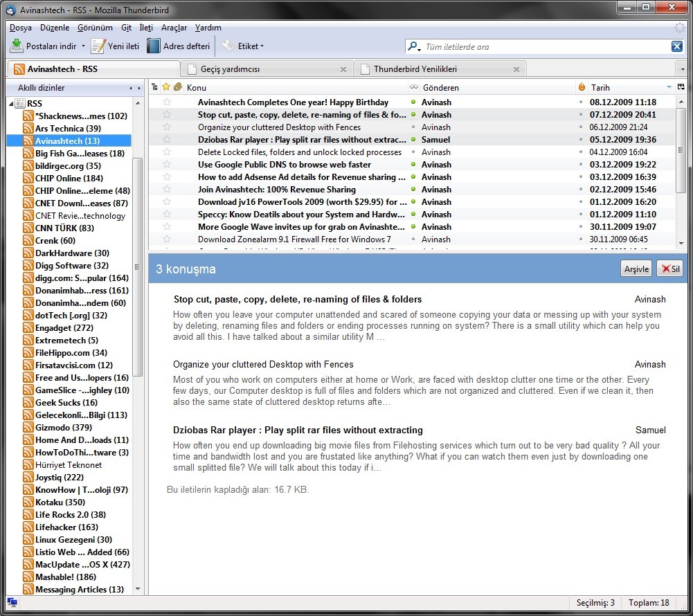This screenshot has height=616, width=693.
Task: Switch to Thunderbird Yenilikleri tab
Action: pos(440,69)
